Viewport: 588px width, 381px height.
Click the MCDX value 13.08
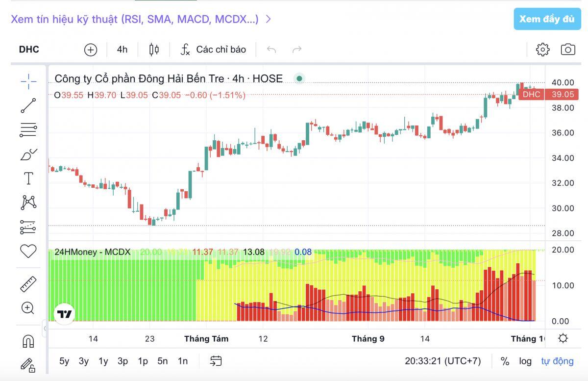(x=254, y=252)
